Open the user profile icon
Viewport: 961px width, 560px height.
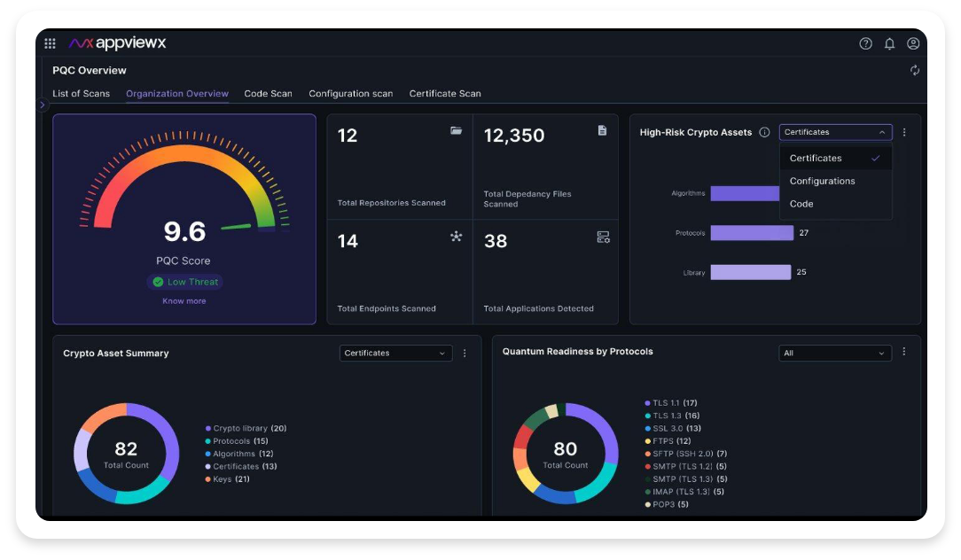(x=913, y=43)
